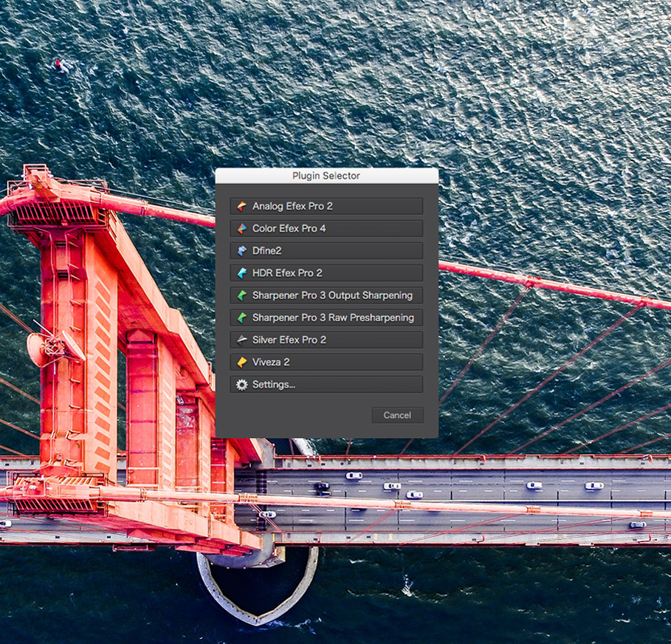Click the HDR Efex Pro 2 icon

[x=242, y=273]
